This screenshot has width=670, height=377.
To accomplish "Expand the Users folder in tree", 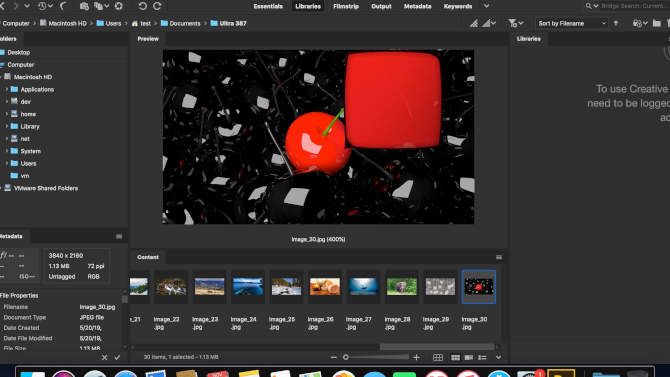I will [7, 163].
